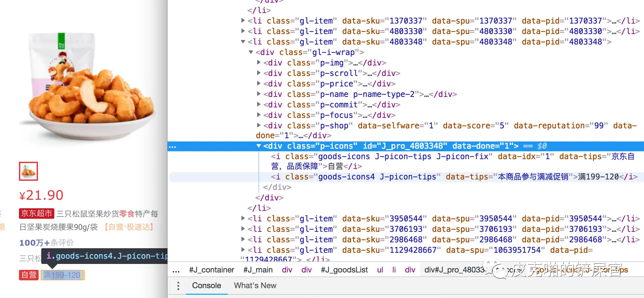The image size is (644, 298).
Task: Expand the p-price div node
Action: point(259,84)
